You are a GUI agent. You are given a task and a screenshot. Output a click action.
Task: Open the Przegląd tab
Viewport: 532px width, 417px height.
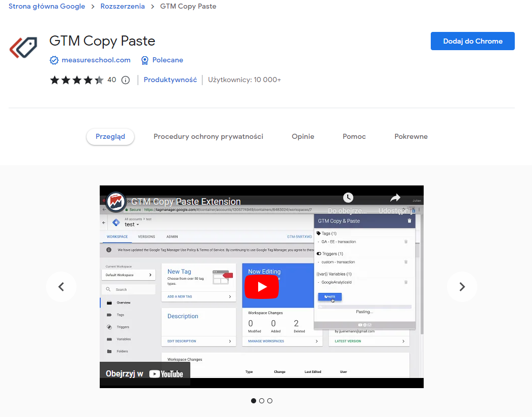coord(110,136)
